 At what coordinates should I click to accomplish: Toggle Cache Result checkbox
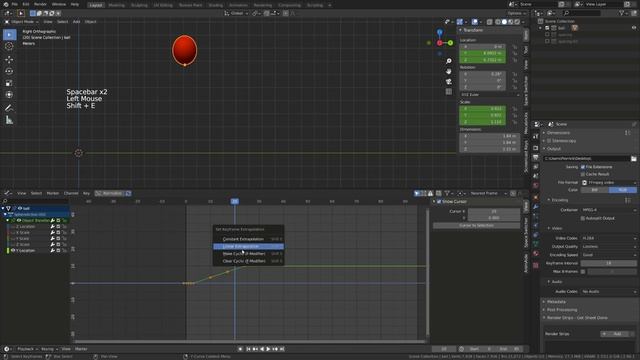[583, 174]
